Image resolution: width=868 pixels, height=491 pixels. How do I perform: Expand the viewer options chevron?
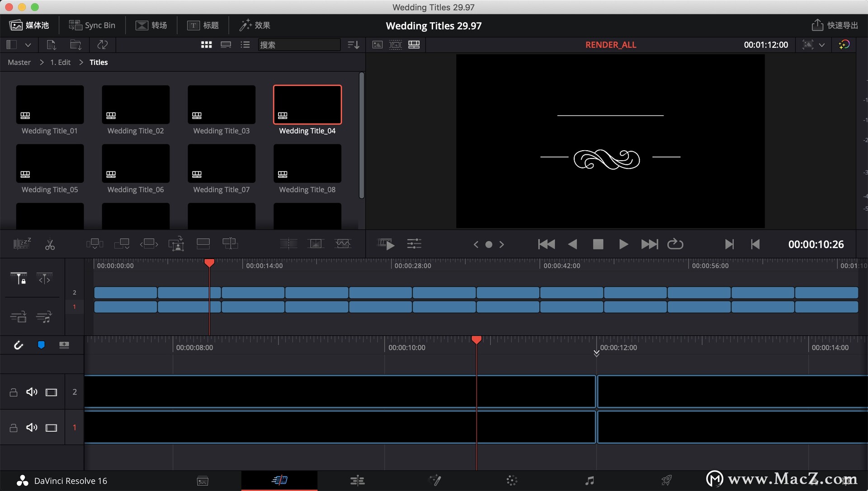point(822,45)
